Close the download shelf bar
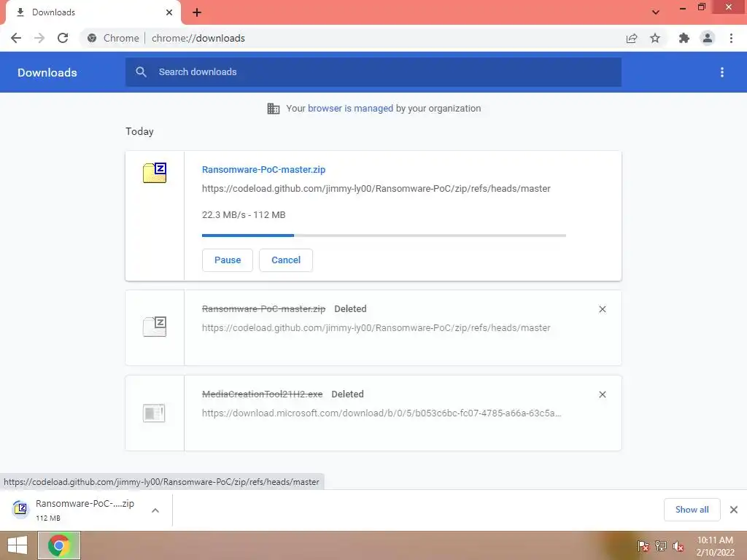The width and height of the screenshot is (747, 560). pos(734,510)
